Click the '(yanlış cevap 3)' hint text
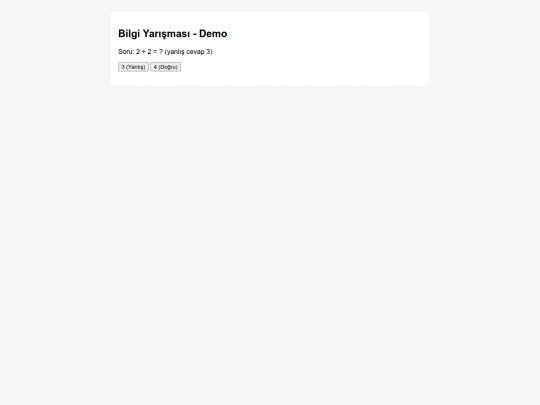This screenshot has height=405, width=540. pyautogui.click(x=189, y=52)
